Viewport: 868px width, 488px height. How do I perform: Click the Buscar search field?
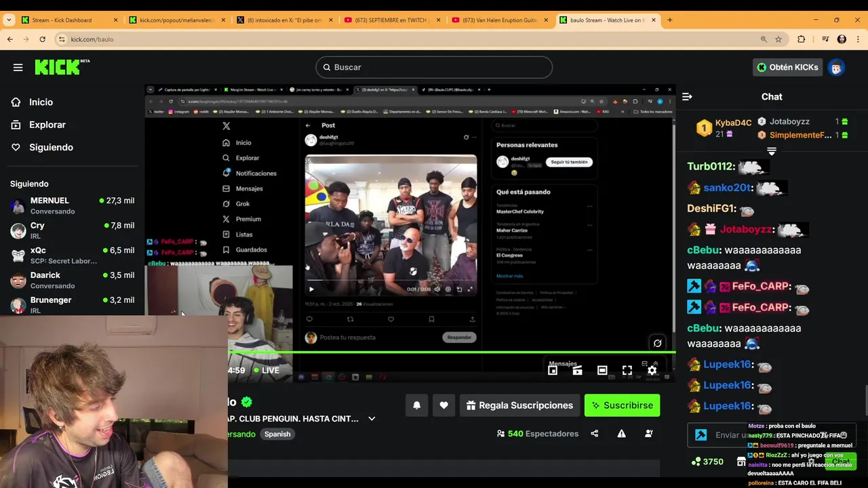coord(434,67)
